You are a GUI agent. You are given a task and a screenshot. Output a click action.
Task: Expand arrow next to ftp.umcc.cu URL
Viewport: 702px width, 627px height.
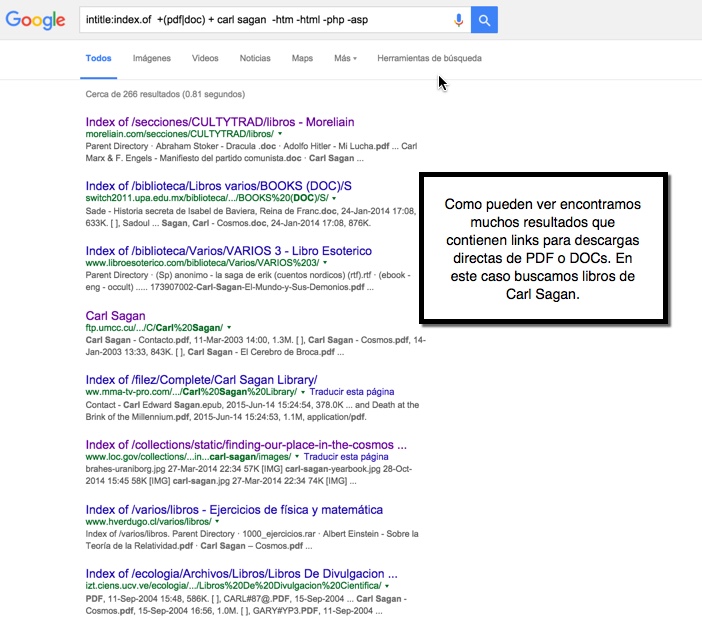click(x=229, y=328)
